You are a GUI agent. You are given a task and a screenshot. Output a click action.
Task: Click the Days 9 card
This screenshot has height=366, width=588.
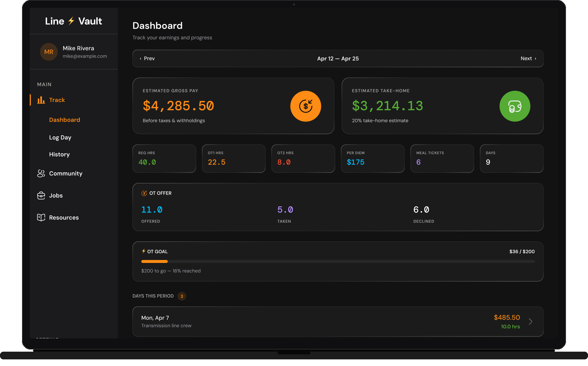click(511, 158)
